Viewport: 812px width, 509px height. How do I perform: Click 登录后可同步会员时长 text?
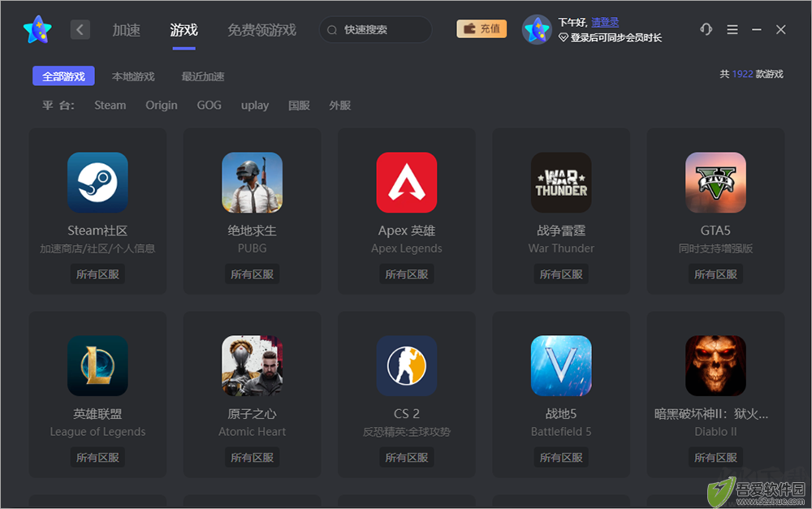pos(615,38)
